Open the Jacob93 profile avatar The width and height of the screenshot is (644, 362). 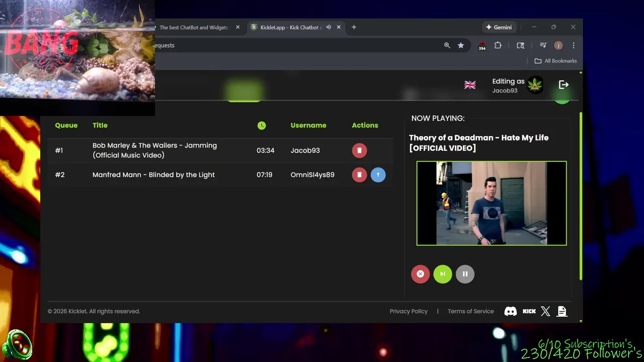pos(535,85)
